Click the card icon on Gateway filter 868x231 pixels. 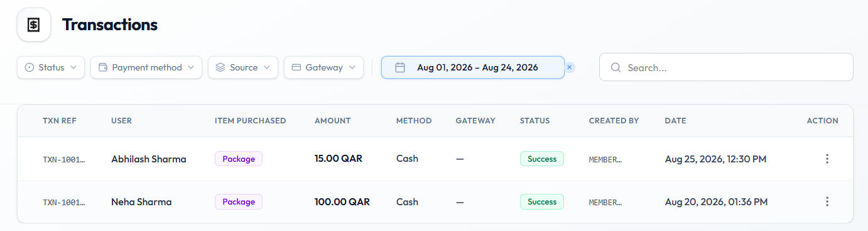click(x=296, y=67)
